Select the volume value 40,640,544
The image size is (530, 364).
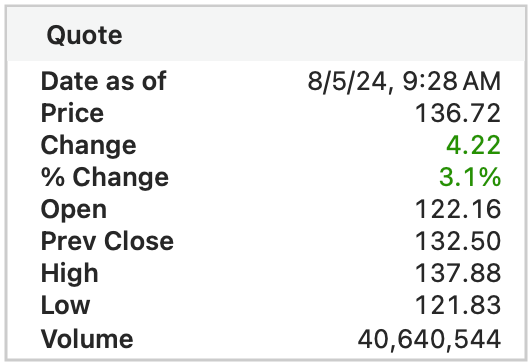429,339
